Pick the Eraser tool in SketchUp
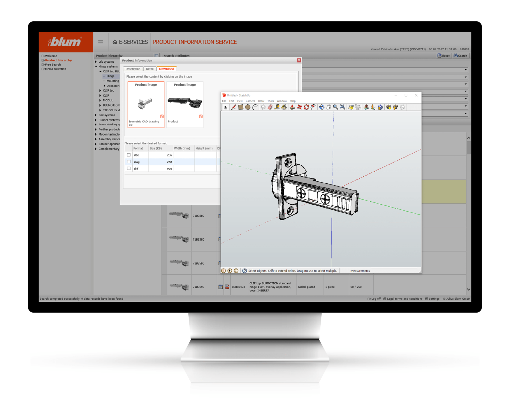The width and height of the screenshot is (510, 420). click(x=270, y=107)
